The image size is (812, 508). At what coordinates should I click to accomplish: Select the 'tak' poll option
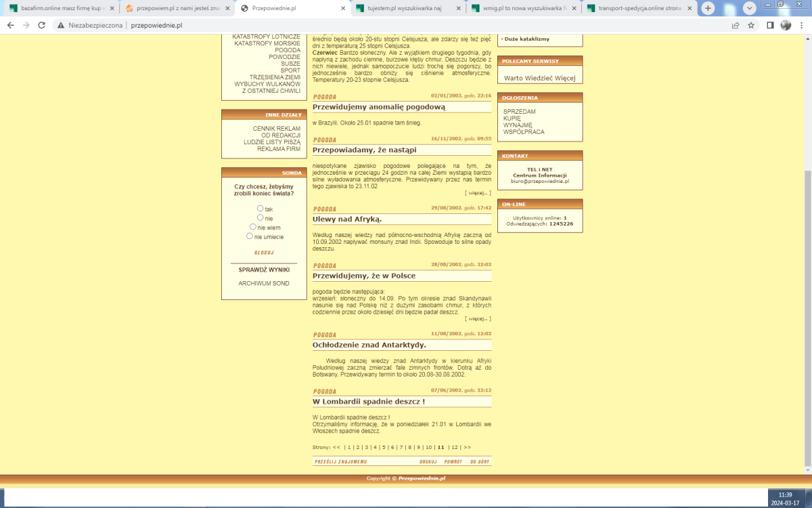click(x=261, y=209)
